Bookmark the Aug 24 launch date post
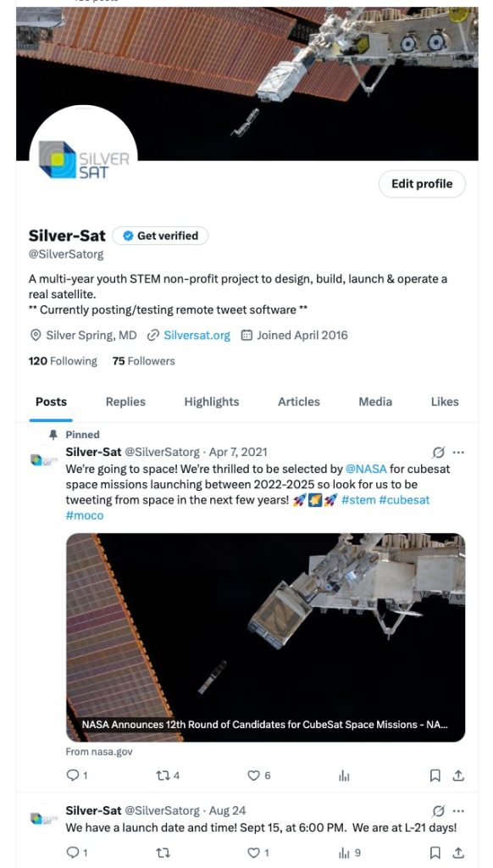The height and width of the screenshot is (868, 493). [x=435, y=852]
